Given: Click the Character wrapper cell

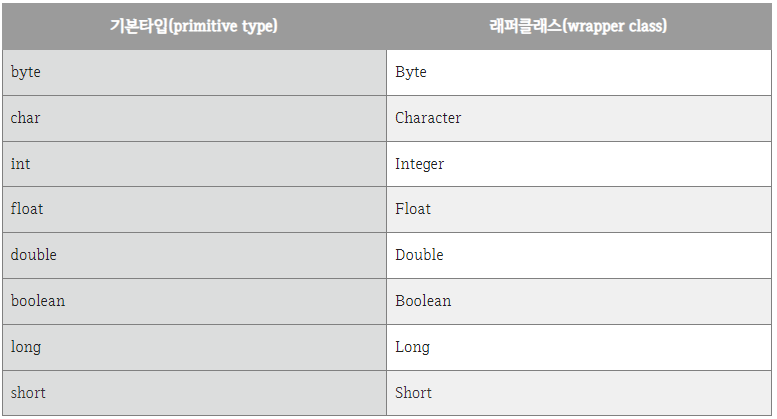Looking at the screenshot, I should pos(579,118).
